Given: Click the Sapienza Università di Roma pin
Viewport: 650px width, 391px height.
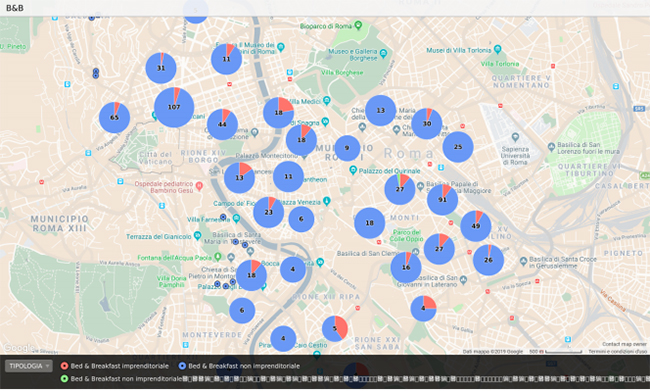Looking at the screenshot, I should pyautogui.click(x=515, y=136).
